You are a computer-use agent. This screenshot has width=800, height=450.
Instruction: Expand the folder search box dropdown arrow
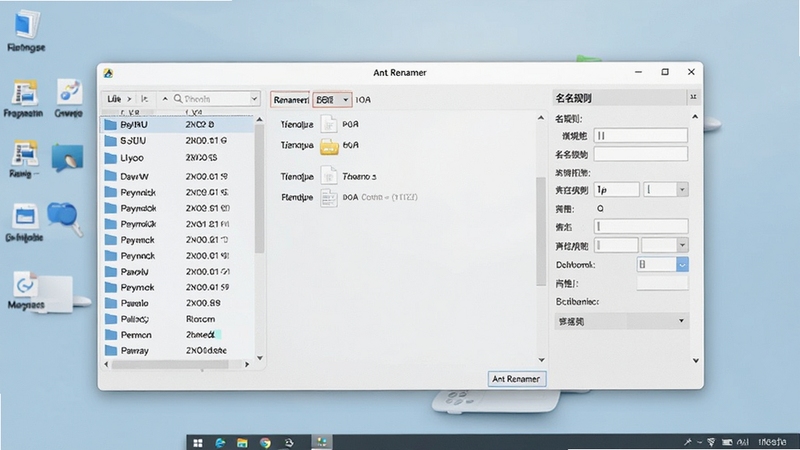pyautogui.click(x=254, y=99)
